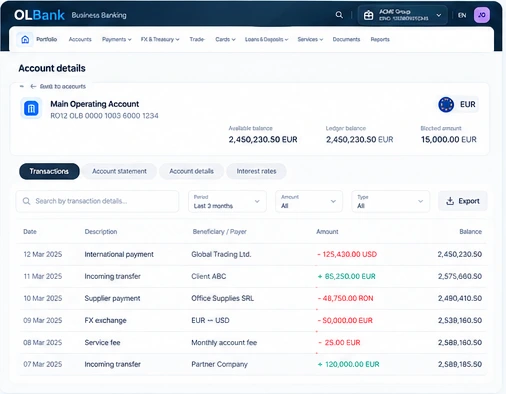The image size is (506, 394).
Task: Click Partner Company payer cell
Action: [x=219, y=364]
